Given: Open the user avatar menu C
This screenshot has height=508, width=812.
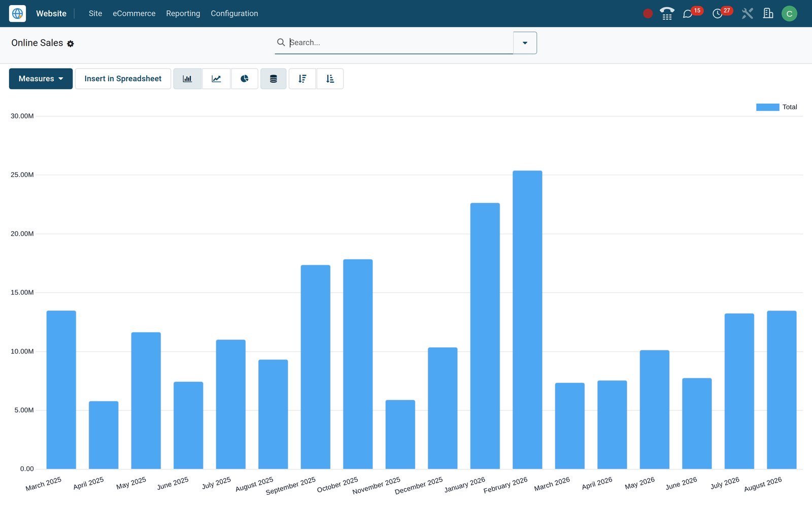Looking at the screenshot, I should click(789, 14).
